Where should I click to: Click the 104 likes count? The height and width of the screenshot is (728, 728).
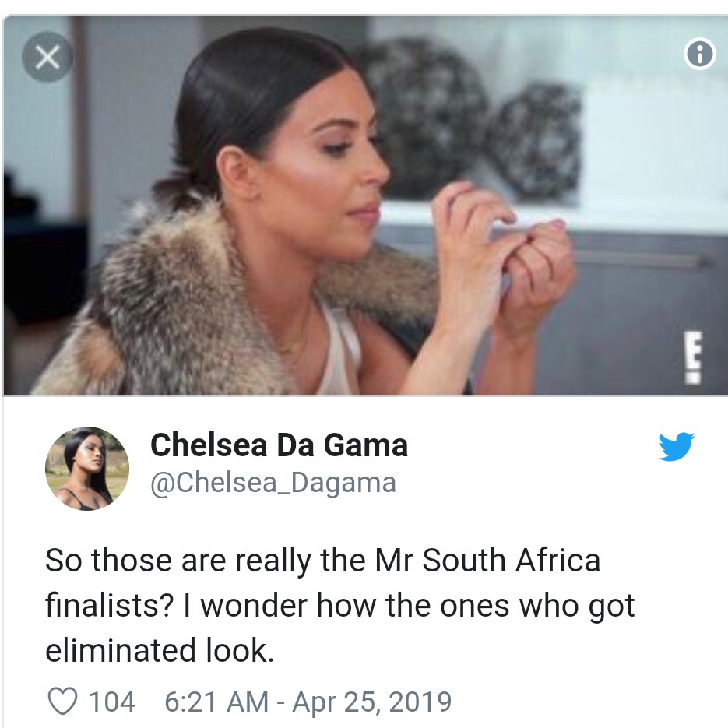tap(111, 702)
